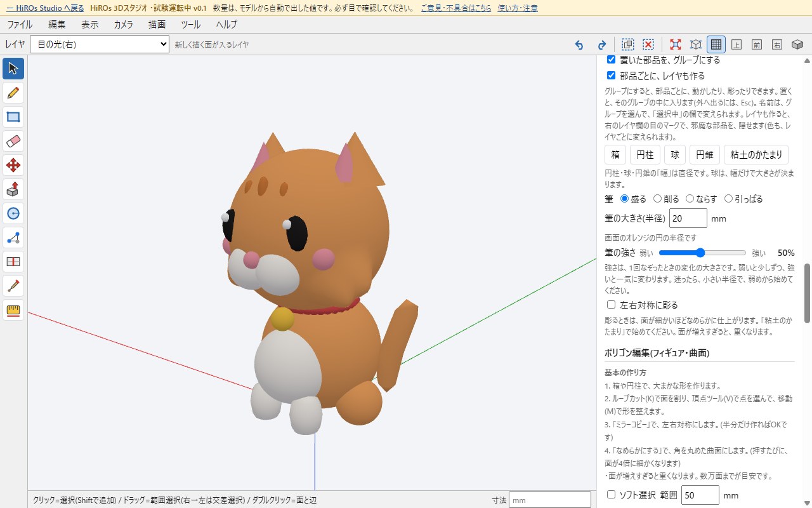The width and height of the screenshot is (812, 508).
Task: Uncheck 置いた部品を、グループにする checkbox
Action: click(x=612, y=60)
